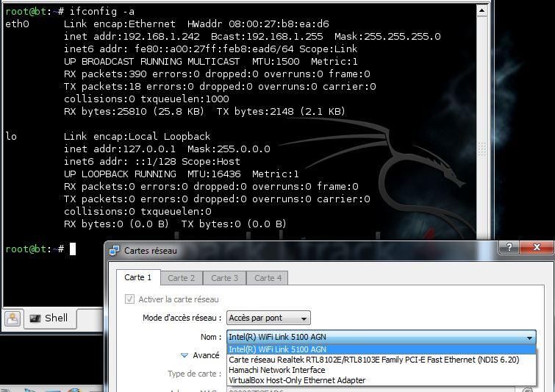The height and width of the screenshot is (392, 555).
Task: Go to the Carte 4 tab
Action: 268,278
